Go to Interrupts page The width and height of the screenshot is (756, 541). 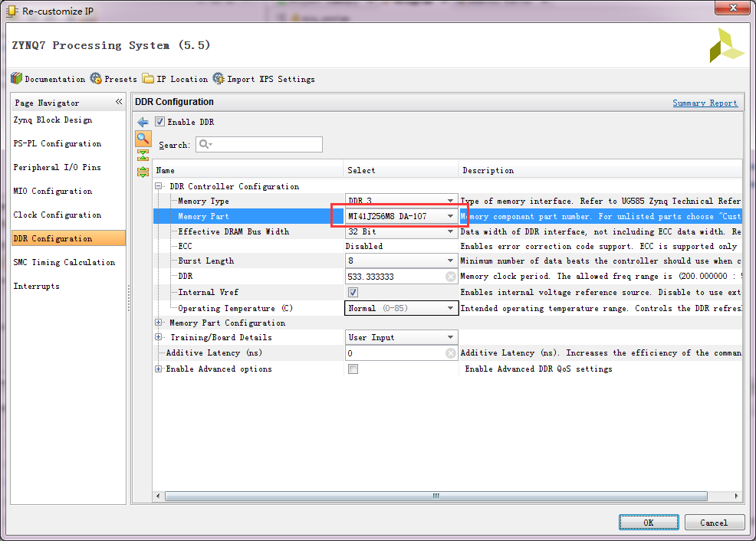pos(37,286)
